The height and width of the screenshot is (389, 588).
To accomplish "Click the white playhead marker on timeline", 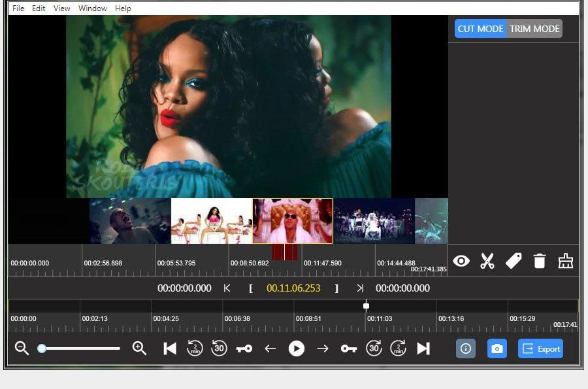I will pos(366,306).
